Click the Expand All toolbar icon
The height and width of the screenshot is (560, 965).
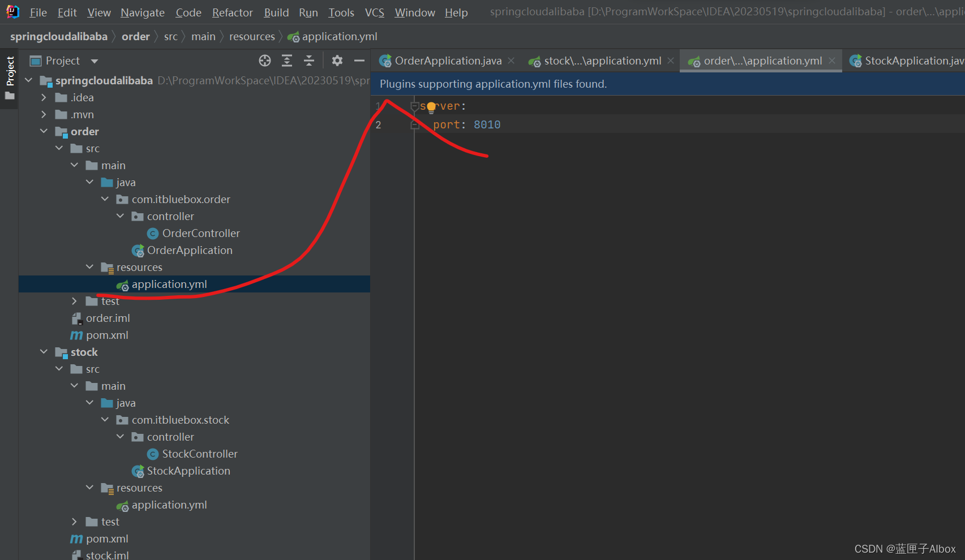pyautogui.click(x=287, y=61)
